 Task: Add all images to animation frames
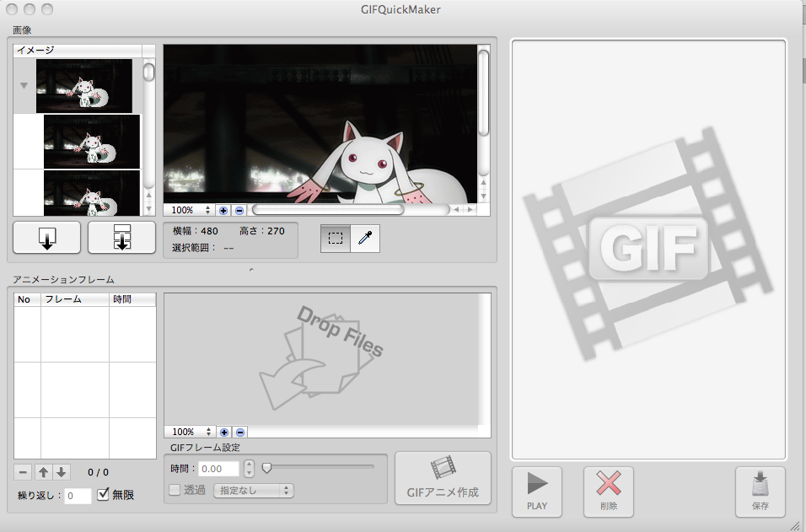coord(121,238)
